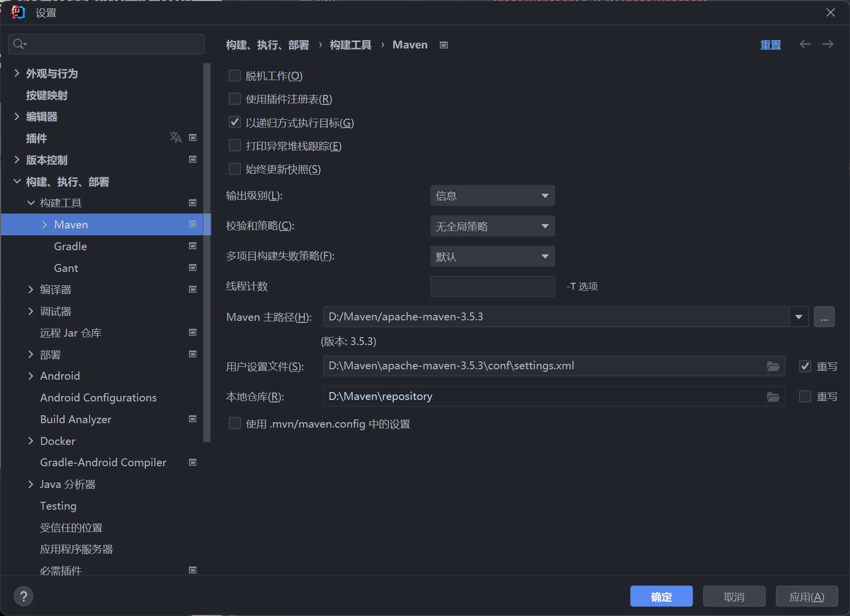Click the search magnifier icon in settings
This screenshot has height=616, width=850.
coord(19,44)
